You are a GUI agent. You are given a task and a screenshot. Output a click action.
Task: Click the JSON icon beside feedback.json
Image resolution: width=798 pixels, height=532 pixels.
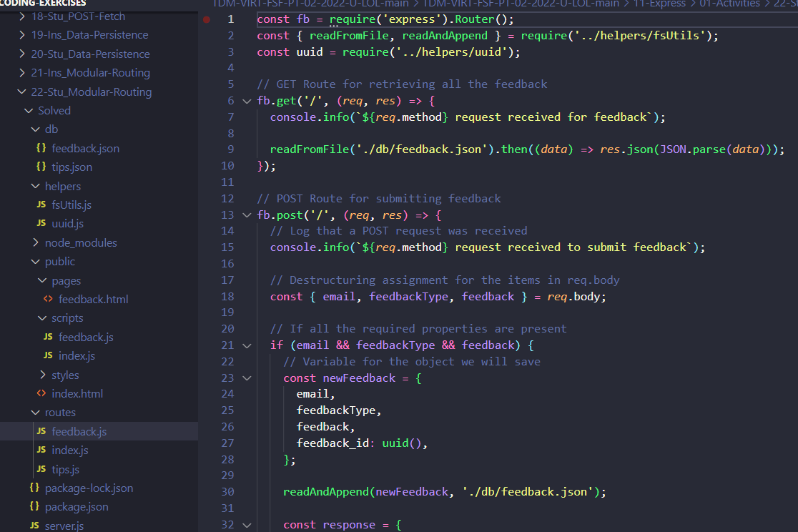pyautogui.click(x=41, y=148)
